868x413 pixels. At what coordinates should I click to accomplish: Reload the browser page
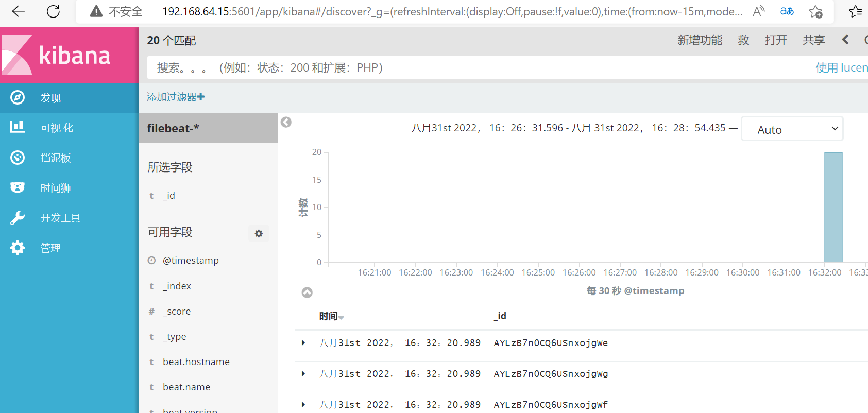[53, 11]
